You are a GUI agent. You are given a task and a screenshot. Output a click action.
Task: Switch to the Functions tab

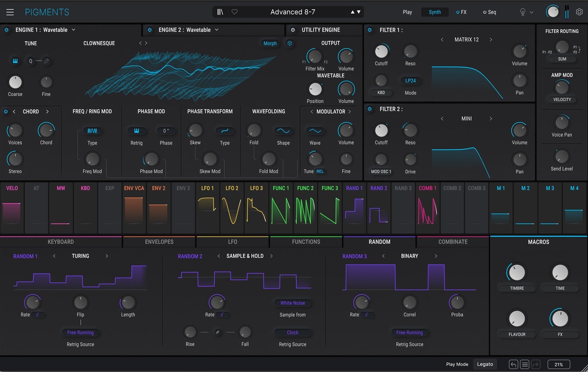pos(306,242)
